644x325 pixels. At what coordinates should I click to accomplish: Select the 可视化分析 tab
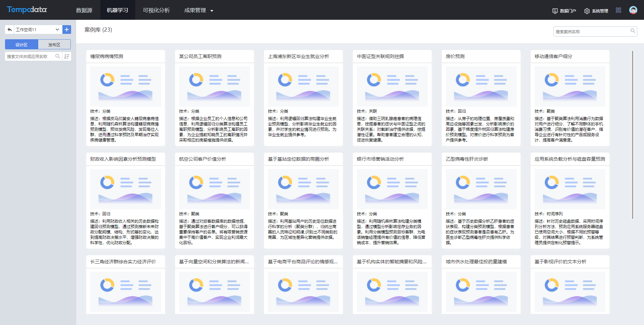[x=156, y=10]
